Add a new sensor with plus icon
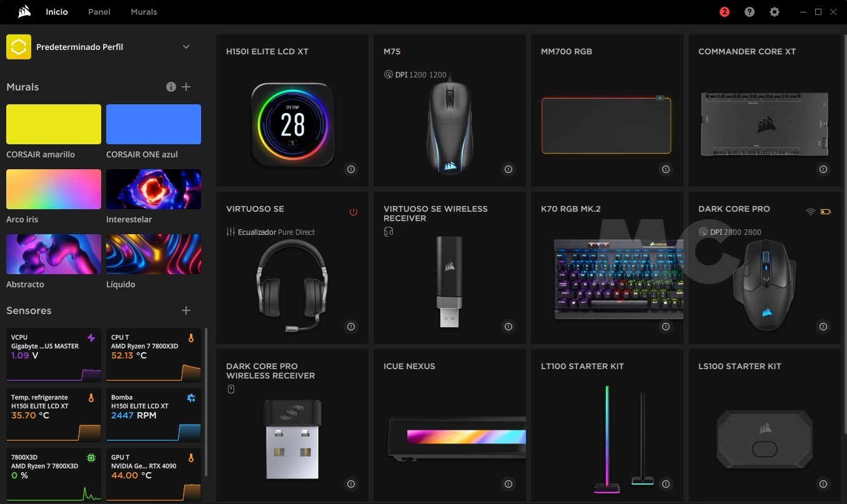Viewport: 847px width, 504px height. pyautogui.click(x=186, y=310)
